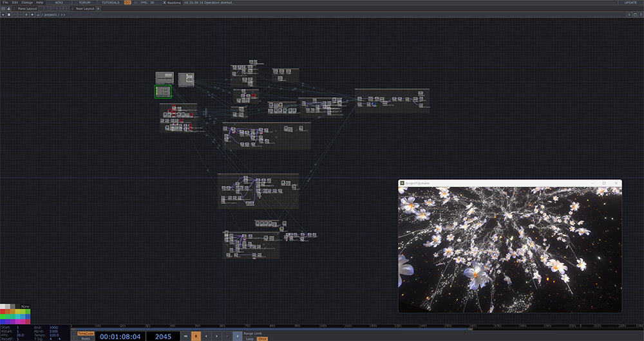
Task: Click the plus speed button in transport
Action: pyautogui.click(x=237, y=335)
